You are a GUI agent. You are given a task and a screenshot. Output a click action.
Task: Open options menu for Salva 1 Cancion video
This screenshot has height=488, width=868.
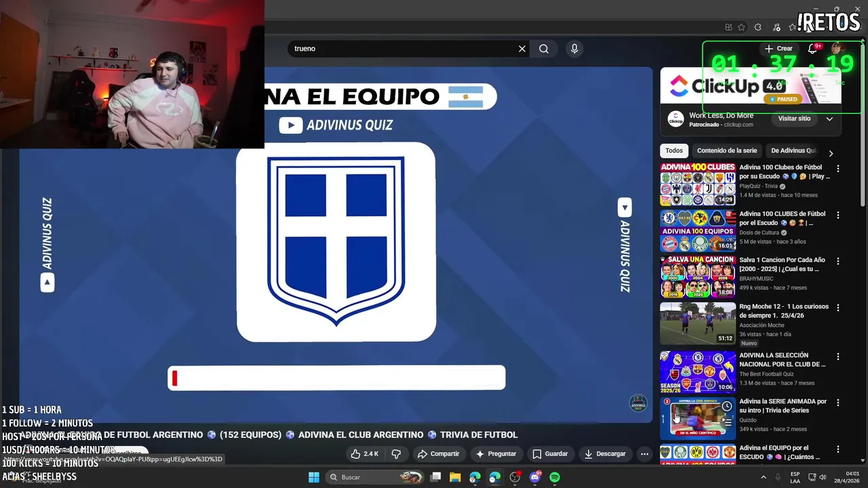pos(838,261)
